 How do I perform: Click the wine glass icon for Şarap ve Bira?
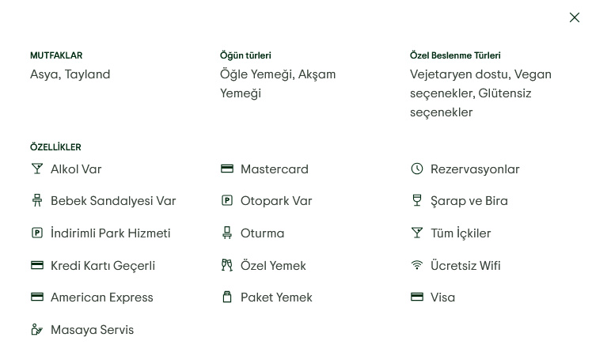tap(417, 201)
